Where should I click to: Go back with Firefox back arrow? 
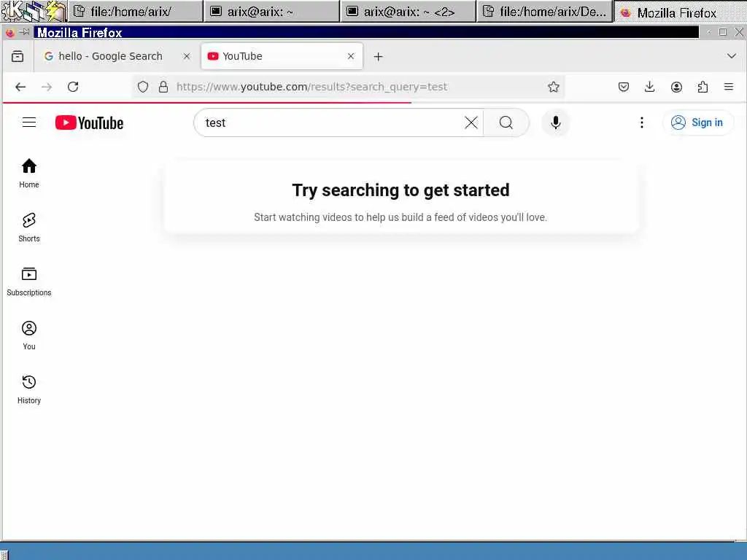coord(20,87)
